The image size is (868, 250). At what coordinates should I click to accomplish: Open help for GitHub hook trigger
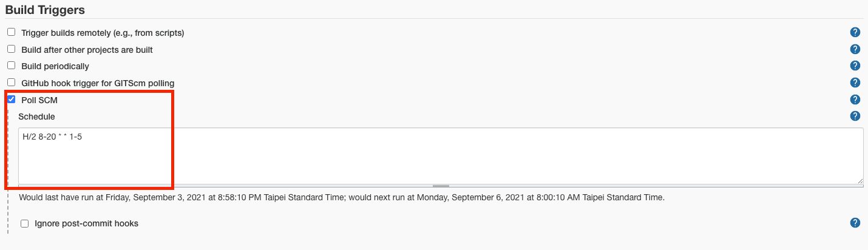[855, 83]
